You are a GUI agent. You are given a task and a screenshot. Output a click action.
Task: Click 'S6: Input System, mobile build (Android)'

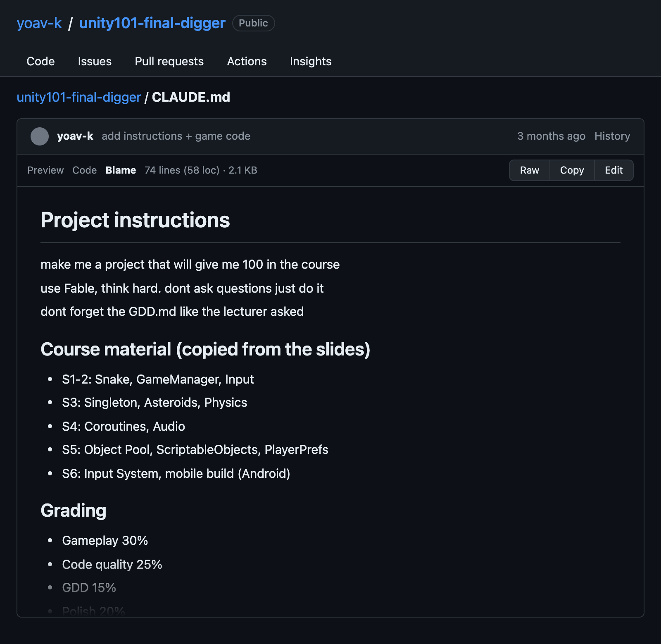(x=176, y=473)
